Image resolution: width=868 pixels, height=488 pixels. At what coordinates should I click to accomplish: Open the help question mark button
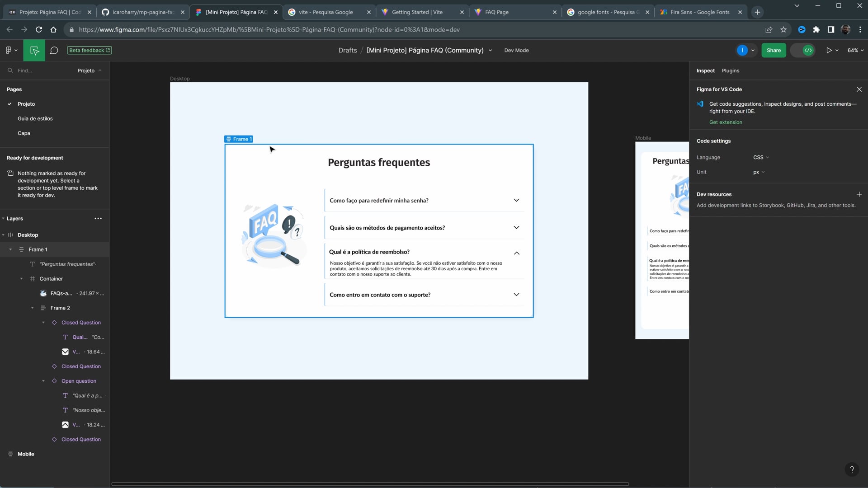coord(852,469)
